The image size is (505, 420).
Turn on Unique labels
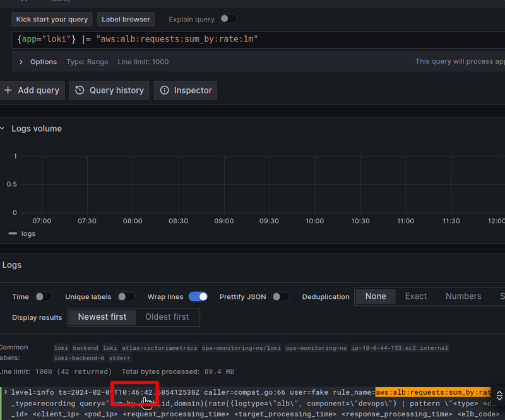[x=126, y=296]
